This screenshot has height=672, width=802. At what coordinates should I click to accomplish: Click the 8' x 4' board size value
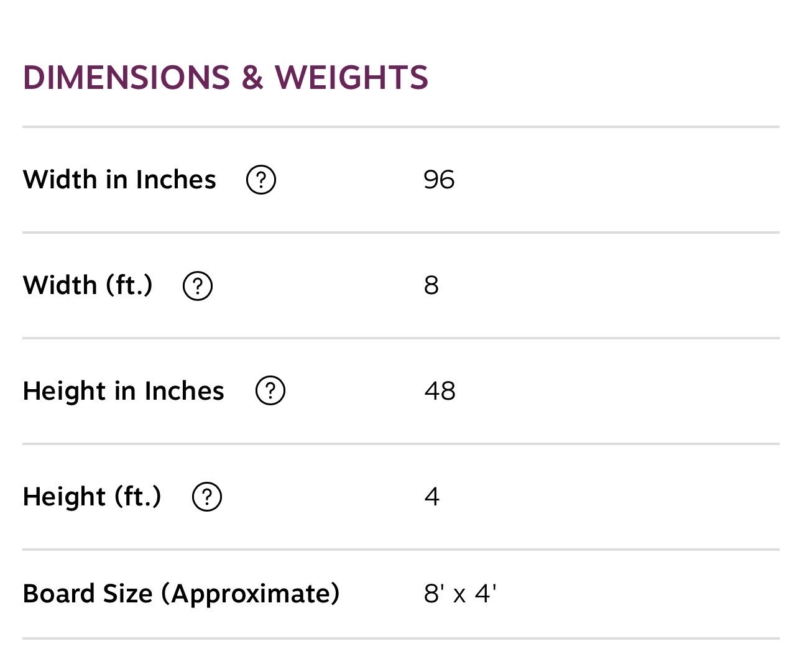(460, 594)
